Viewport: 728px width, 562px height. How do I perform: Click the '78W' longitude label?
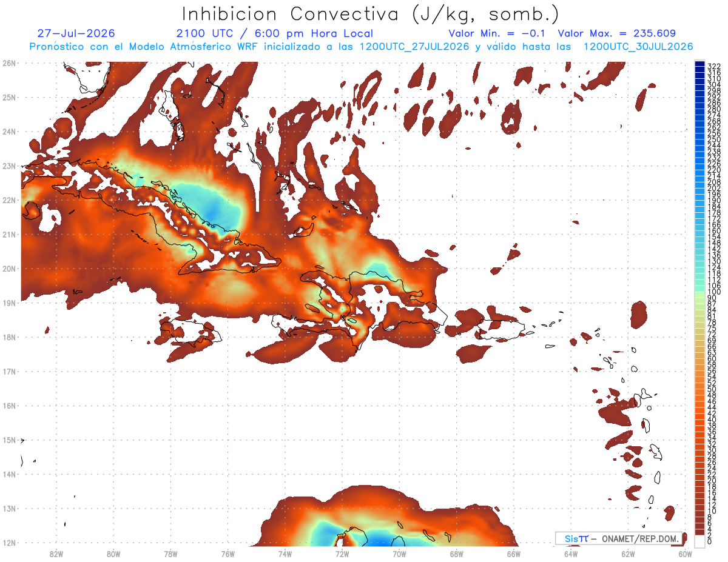tap(170, 554)
